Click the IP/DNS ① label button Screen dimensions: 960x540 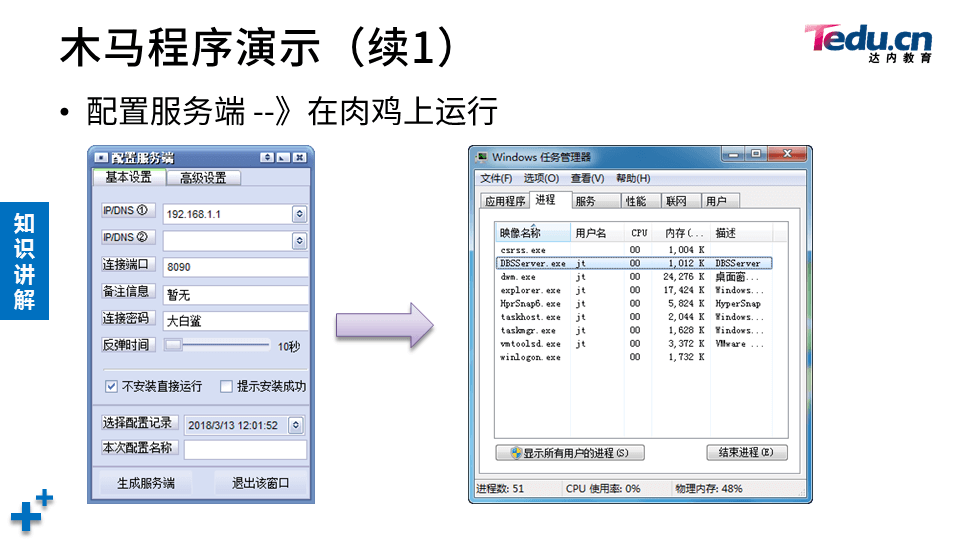[x=128, y=211]
